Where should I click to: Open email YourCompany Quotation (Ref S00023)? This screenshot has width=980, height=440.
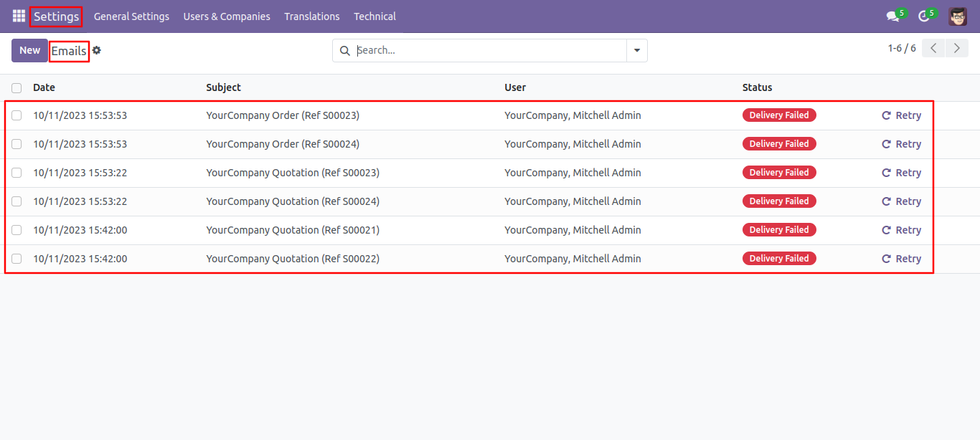293,173
